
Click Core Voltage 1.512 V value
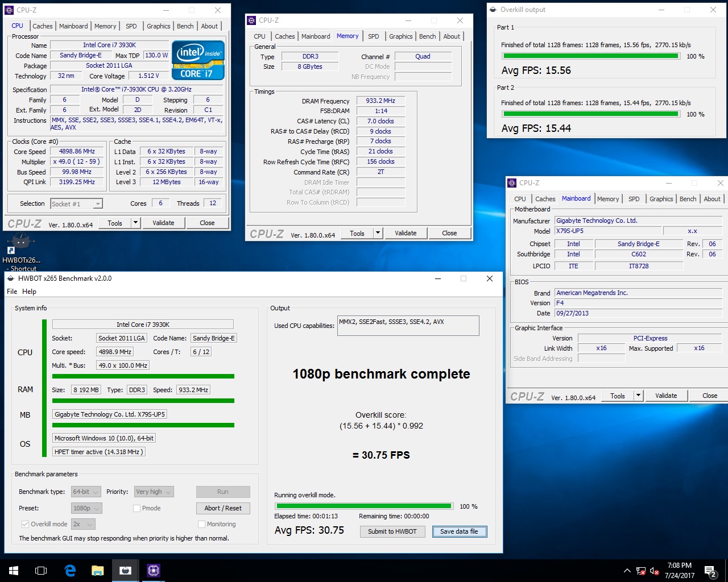(x=149, y=76)
